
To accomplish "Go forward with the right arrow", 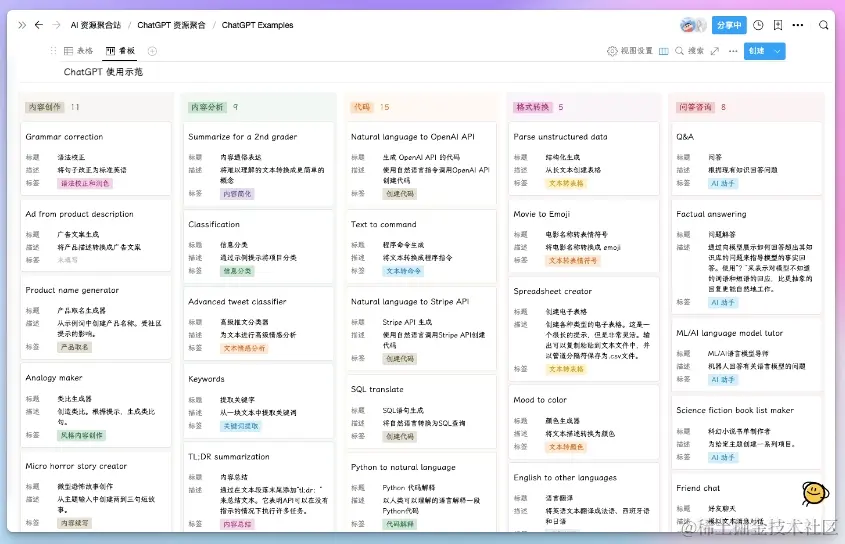I will (57, 25).
